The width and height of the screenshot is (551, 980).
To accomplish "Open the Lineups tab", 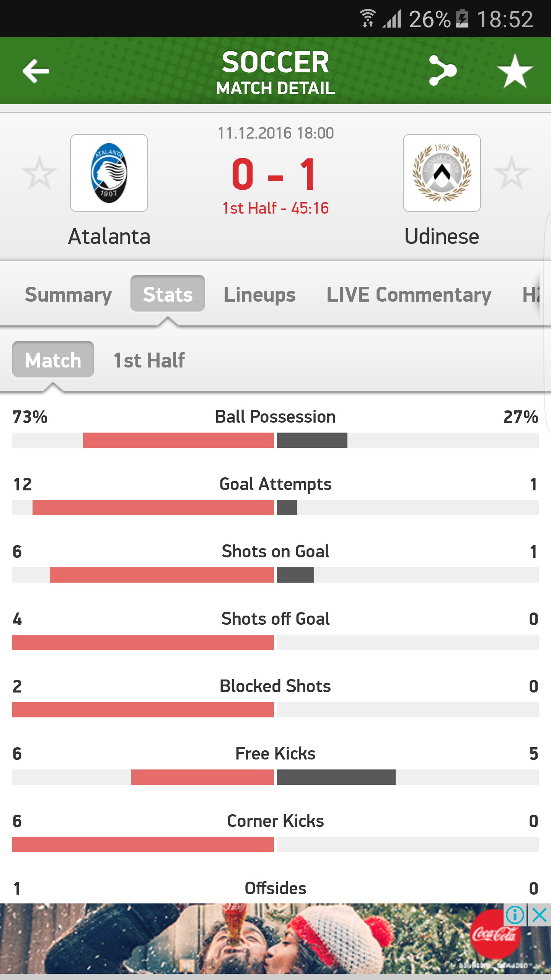I will pyautogui.click(x=259, y=294).
